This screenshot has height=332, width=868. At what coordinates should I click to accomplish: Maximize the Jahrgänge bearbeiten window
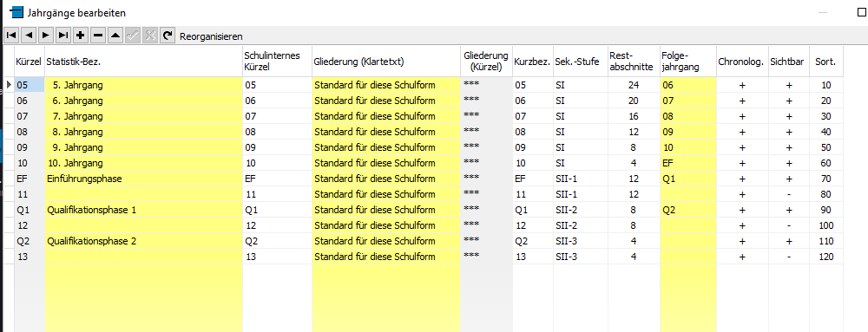[861, 12]
